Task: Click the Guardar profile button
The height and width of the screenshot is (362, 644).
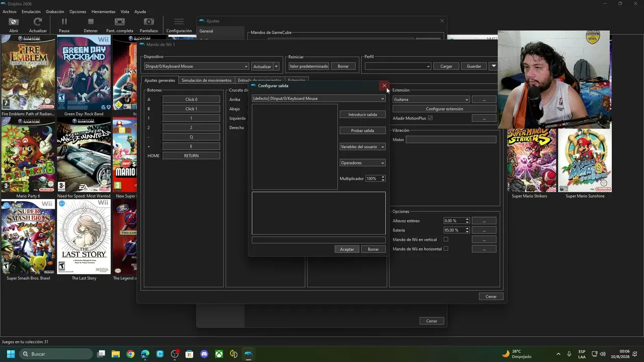Action: (x=474, y=66)
